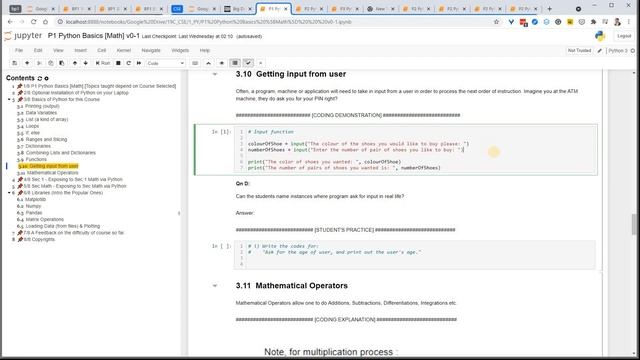The image size is (640, 360).
Task: Click the upward chevron toolbar icon
Action: 208,63
